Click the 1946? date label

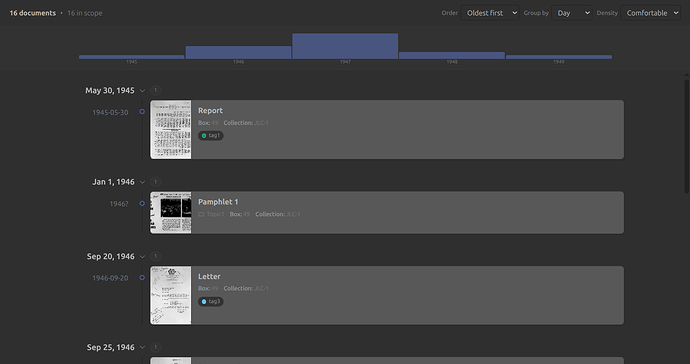tap(119, 204)
